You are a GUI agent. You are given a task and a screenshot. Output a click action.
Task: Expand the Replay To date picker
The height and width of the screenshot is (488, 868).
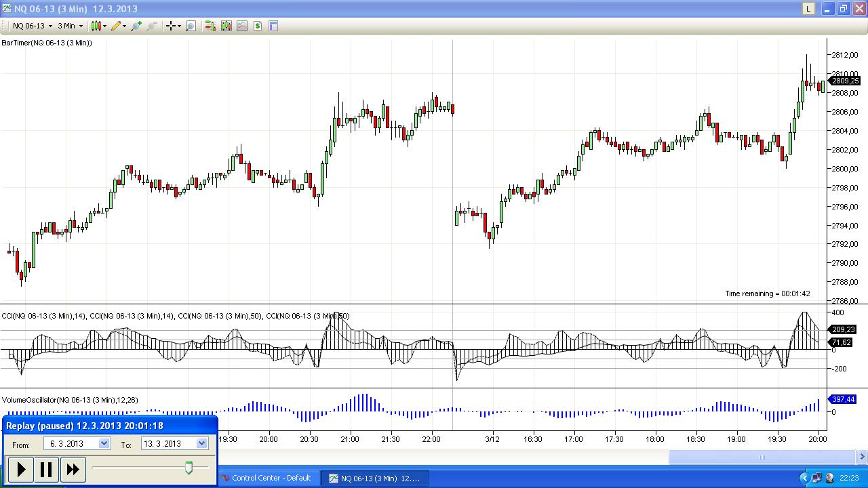[x=201, y=443]
